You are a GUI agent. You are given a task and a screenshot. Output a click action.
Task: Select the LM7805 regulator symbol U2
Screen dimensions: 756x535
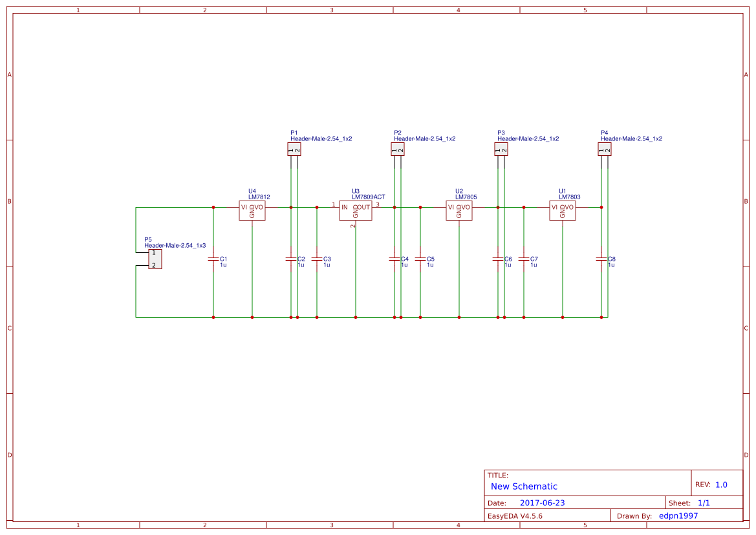point(459,210)
